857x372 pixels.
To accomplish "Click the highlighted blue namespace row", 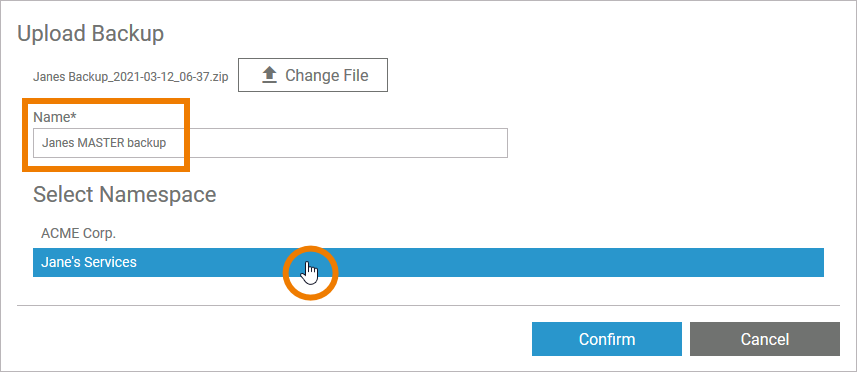I will click(x=428, y=262).
